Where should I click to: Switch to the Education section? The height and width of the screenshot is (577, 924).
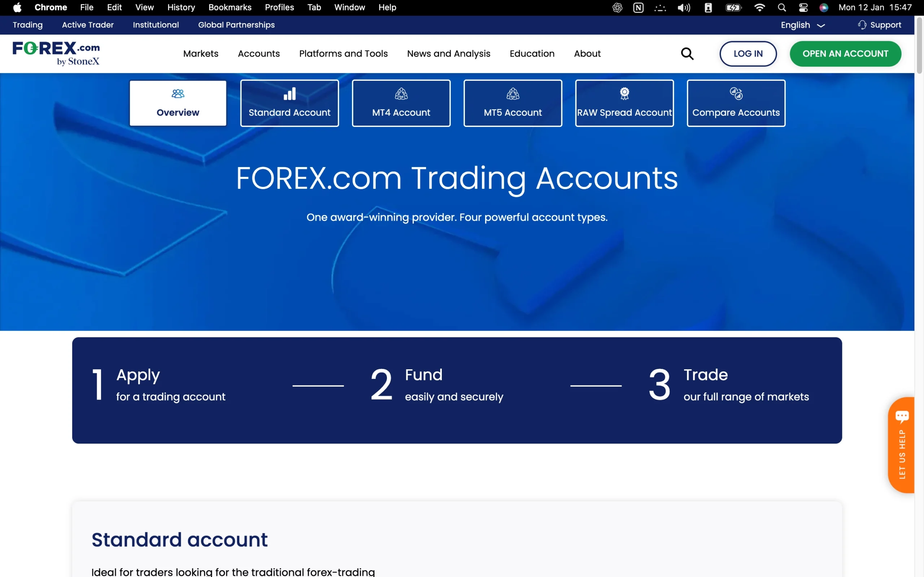[x=532, y=53]
